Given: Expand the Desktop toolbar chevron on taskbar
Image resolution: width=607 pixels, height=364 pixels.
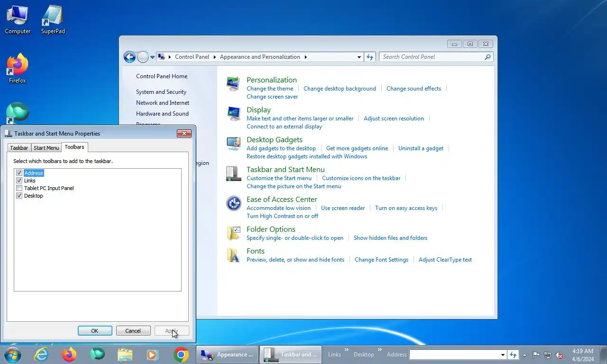Looking at the screenshot, I should [x=379, y=350].
